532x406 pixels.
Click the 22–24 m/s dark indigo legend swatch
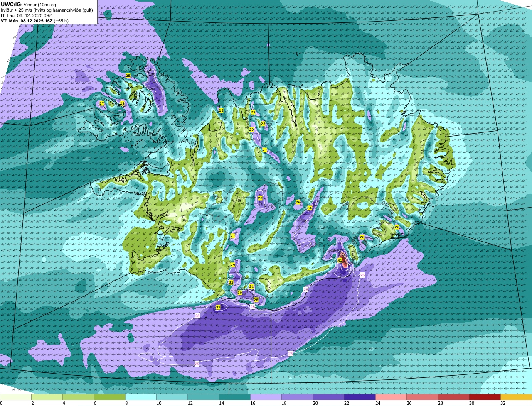click(360, 397)
